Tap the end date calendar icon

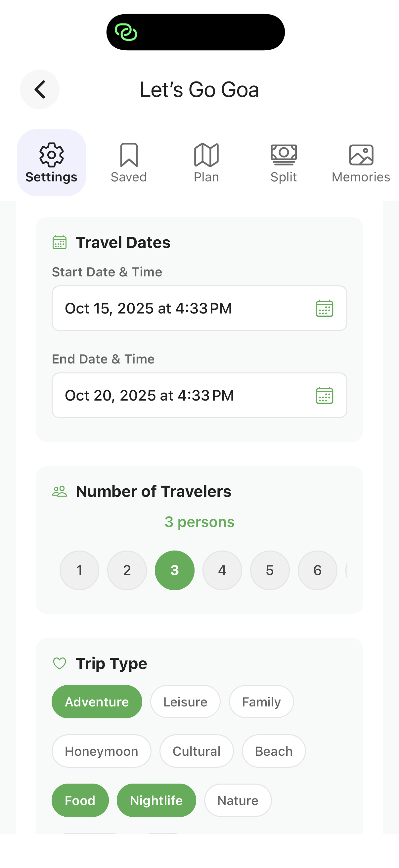pos(324,395)
